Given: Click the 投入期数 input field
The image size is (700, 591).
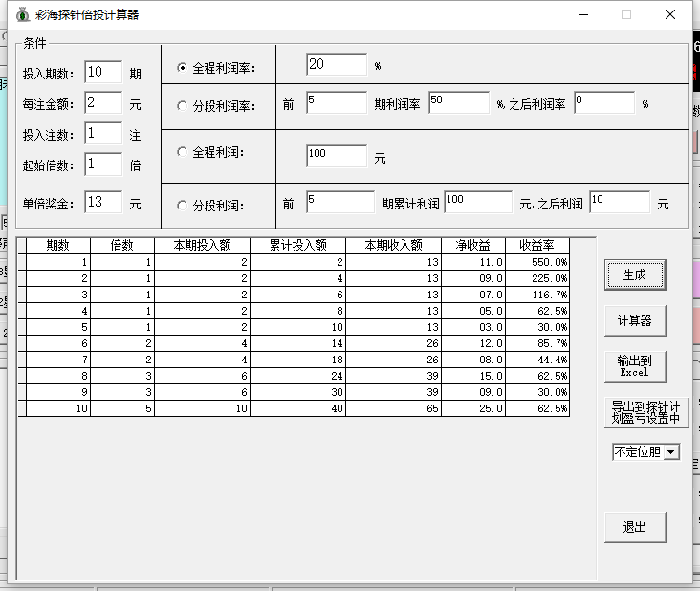Looking at the screenshot, I should click(x=103, y=73).
